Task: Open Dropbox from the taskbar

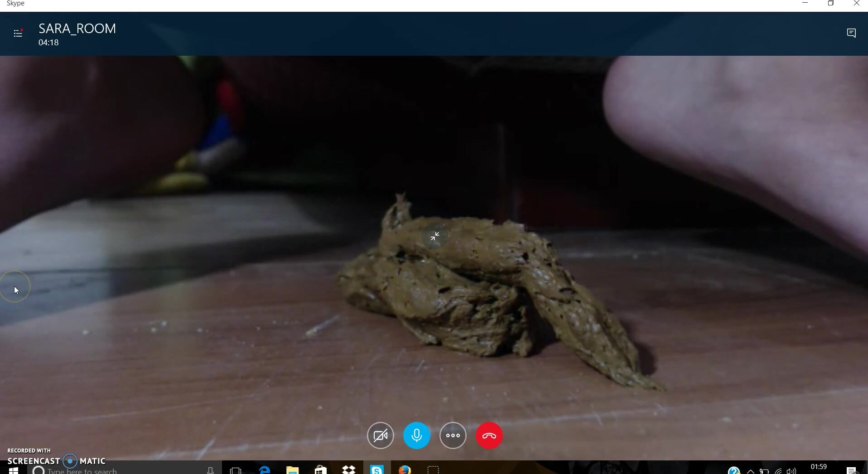Action: 349,470
